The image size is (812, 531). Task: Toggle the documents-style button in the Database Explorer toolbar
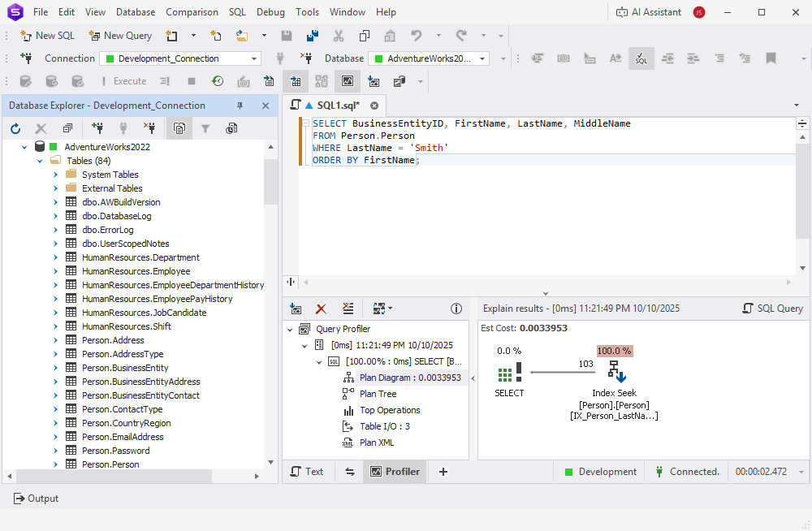click(x=179, y=128)
